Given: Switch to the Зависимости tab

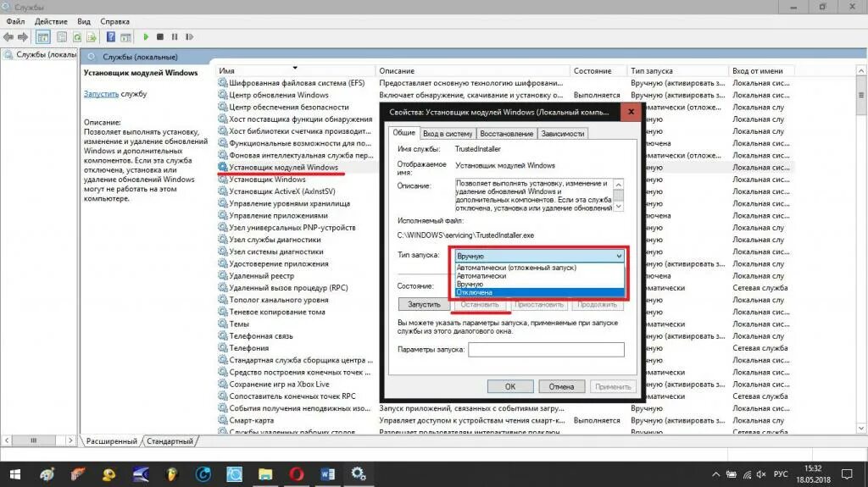Looking at the screenshot, I should (x=563, y=134).
